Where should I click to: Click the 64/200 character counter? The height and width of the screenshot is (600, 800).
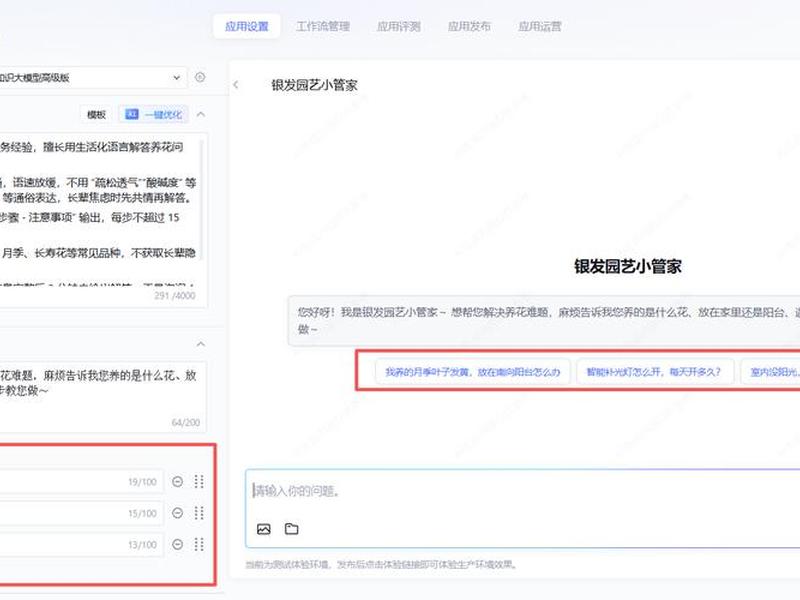[x=186, y=422]
